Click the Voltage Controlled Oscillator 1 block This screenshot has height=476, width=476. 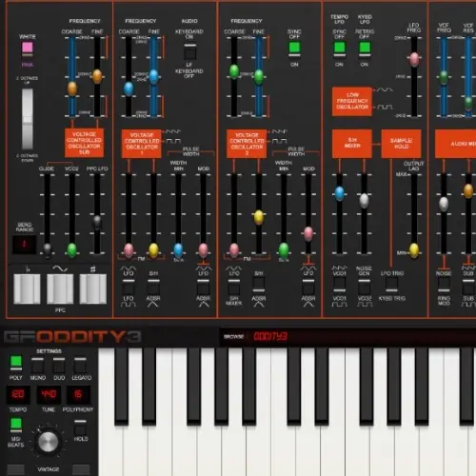(x=142, y=144)
